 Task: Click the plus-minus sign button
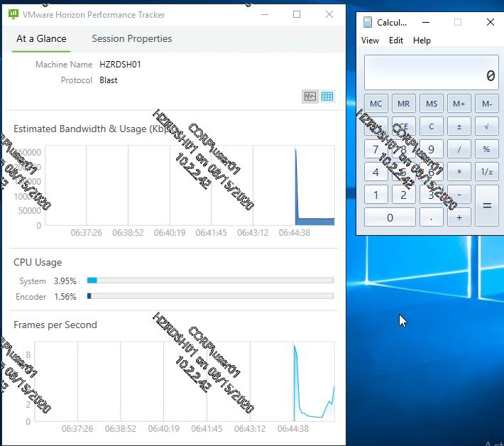459,126
